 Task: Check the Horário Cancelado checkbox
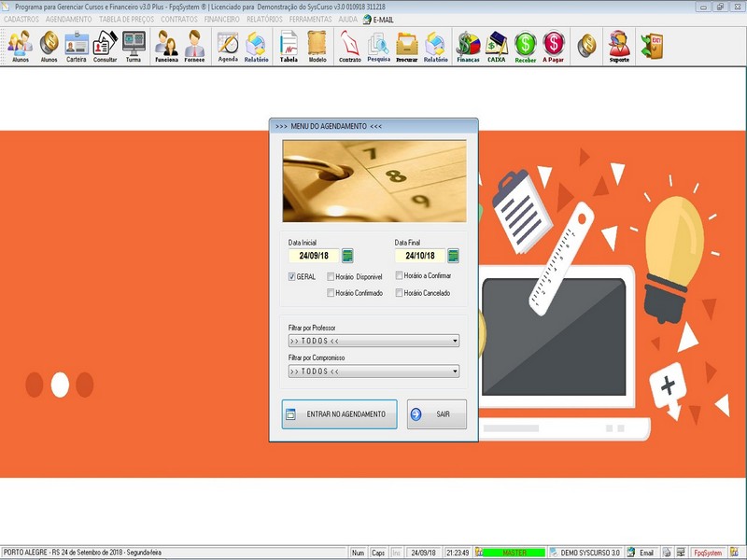400,293
